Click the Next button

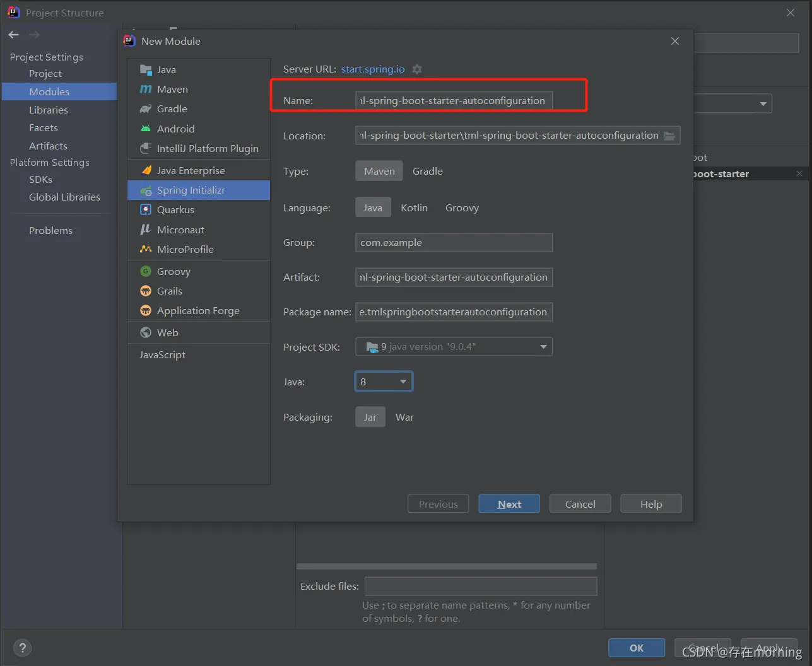[x=509, y=504]
